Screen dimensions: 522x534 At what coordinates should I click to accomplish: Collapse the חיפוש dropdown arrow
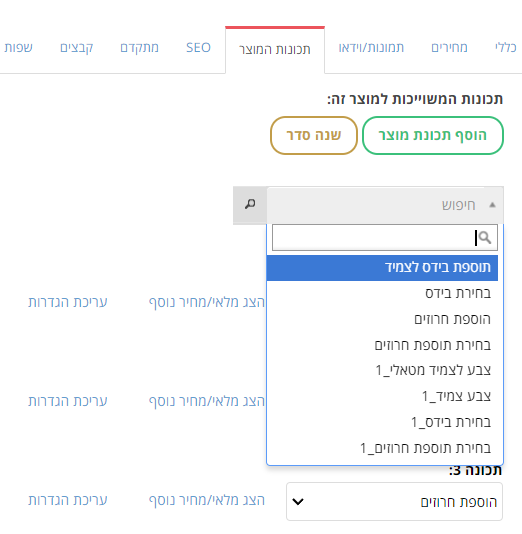point(492,205)
